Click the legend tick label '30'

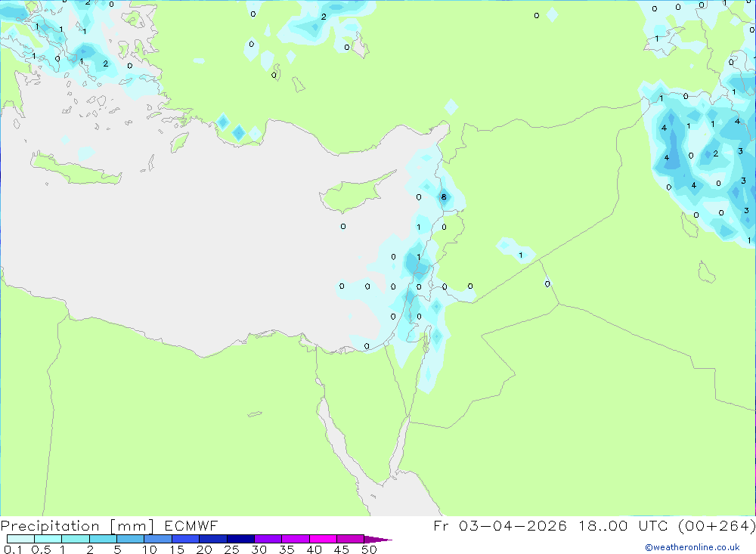[259, 549]
